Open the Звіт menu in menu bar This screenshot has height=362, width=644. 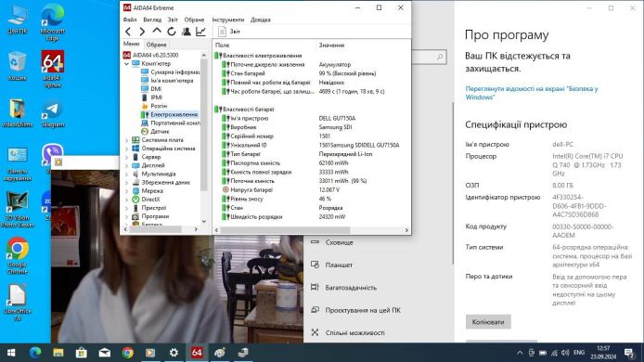tap(173, 19)
